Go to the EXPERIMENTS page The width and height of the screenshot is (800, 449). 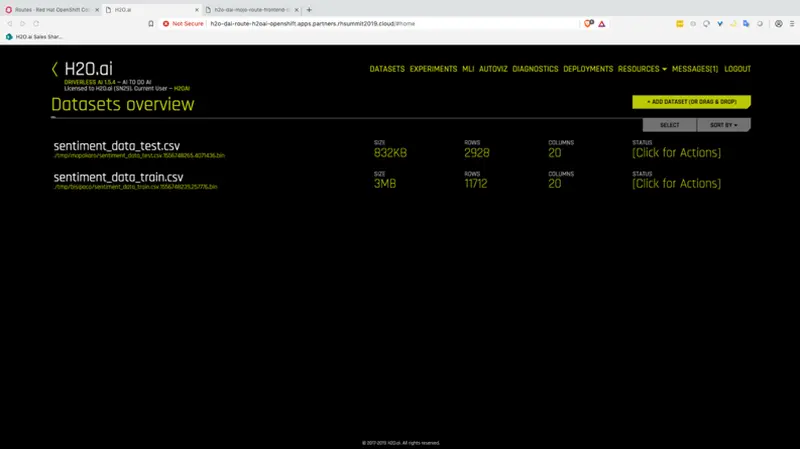point(433,69)
